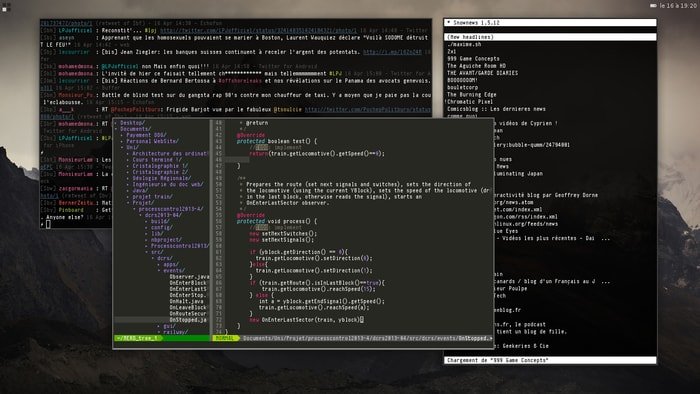
Task: Open OnHalt.java in the file tree
Action: click(x=187, y=302)
